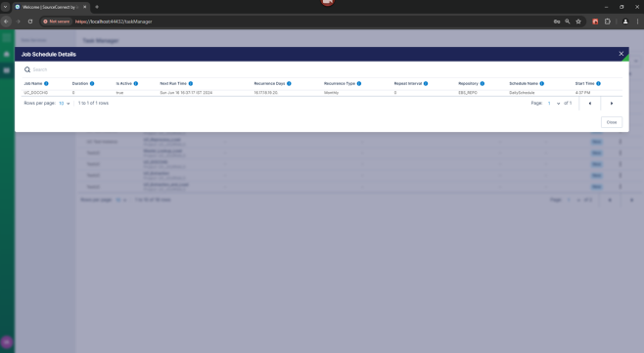Select the UC_DOCCHG job row

(x=322, y=93)
